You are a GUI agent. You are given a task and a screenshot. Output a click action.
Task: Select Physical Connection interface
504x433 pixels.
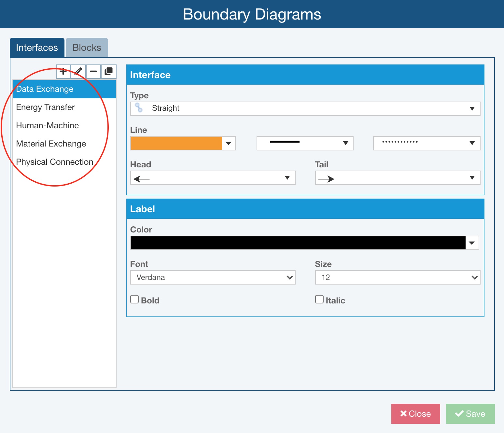point(64,162)
